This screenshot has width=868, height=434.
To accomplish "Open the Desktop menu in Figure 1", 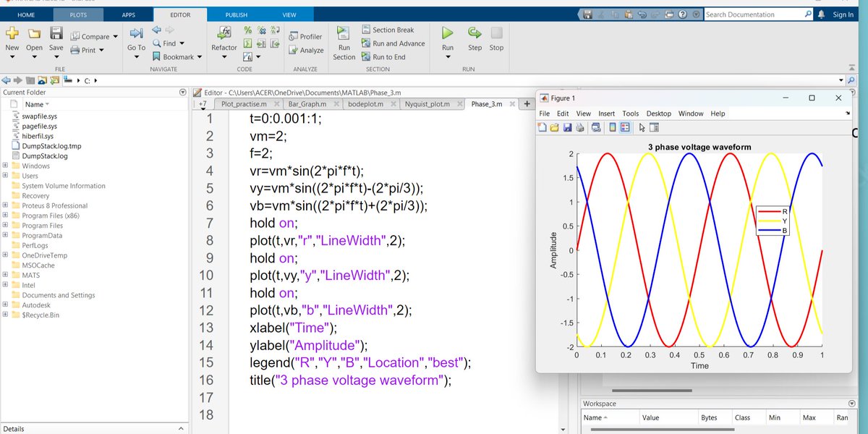I will click(659, 114).
